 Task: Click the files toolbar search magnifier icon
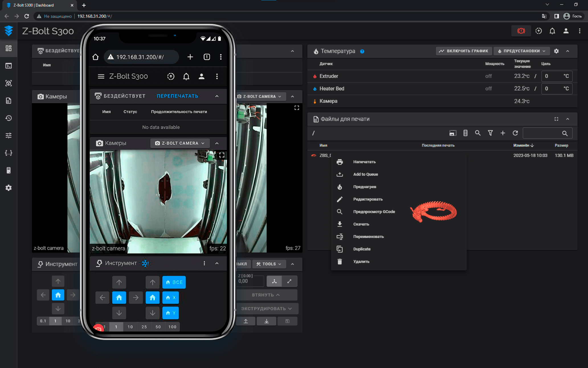(478, 133)
